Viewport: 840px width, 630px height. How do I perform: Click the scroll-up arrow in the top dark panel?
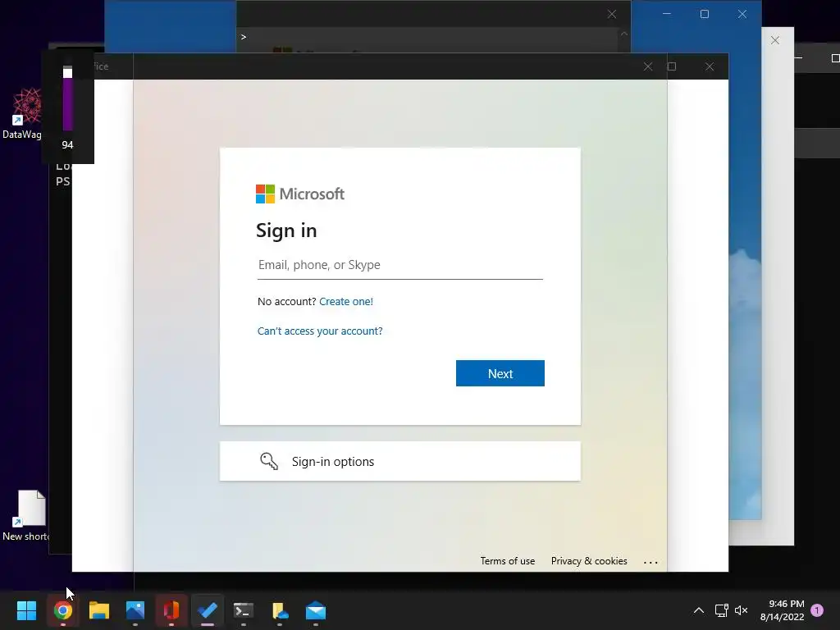(624, 34)
